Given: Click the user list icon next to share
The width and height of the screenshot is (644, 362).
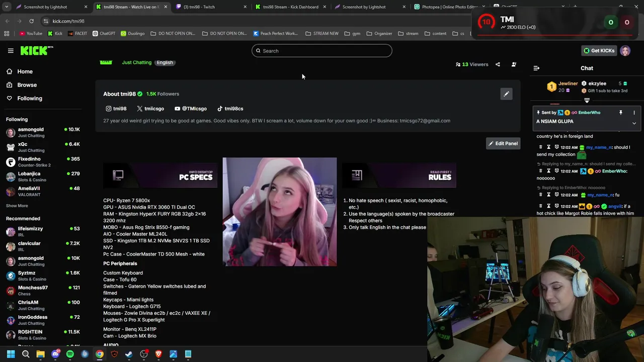Looking at the screenshot, I should click(514, 64).
